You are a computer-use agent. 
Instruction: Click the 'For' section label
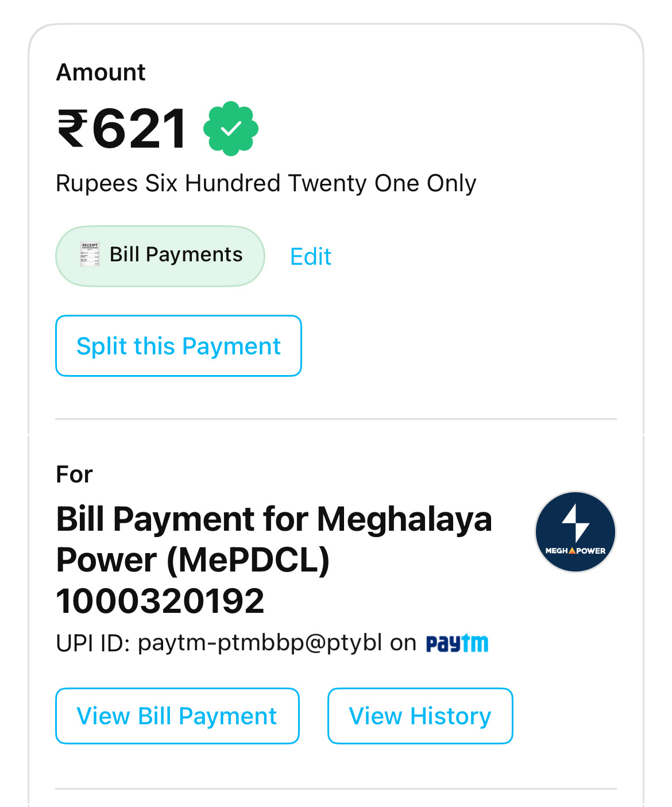(74, 475)
